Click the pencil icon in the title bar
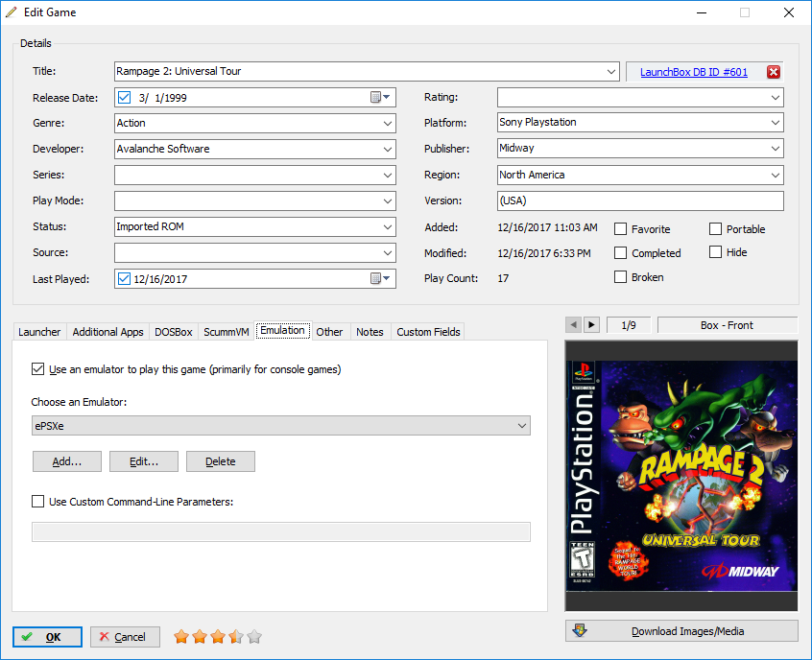This screenshot has width=812, height=660. 11,12
